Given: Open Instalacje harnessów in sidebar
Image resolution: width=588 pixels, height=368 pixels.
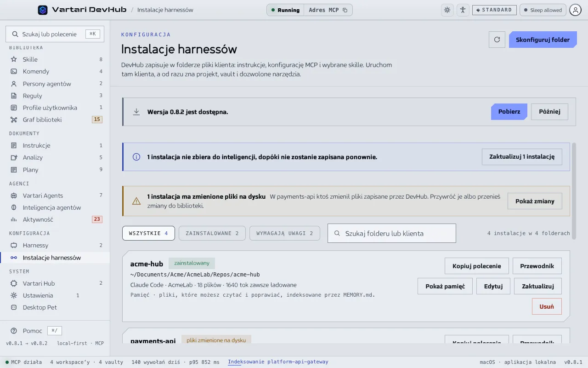Looking at the screenshot, I should point(55,258).
